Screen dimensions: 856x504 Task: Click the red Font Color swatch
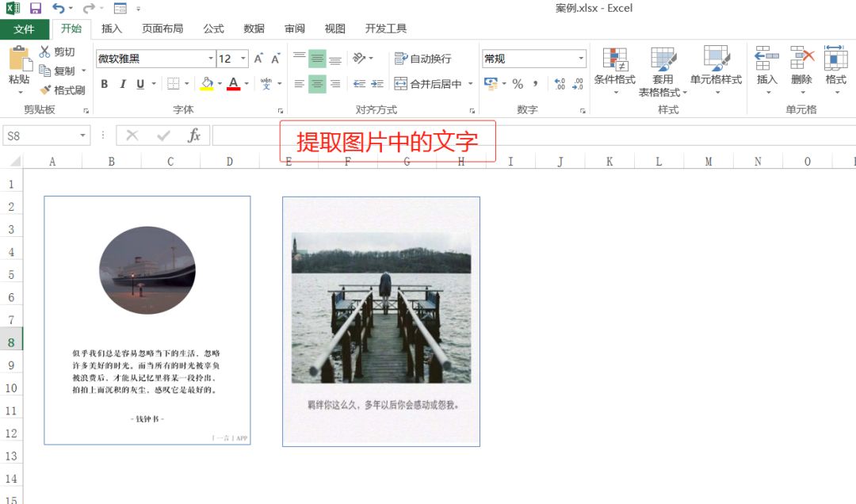(235, 88)
